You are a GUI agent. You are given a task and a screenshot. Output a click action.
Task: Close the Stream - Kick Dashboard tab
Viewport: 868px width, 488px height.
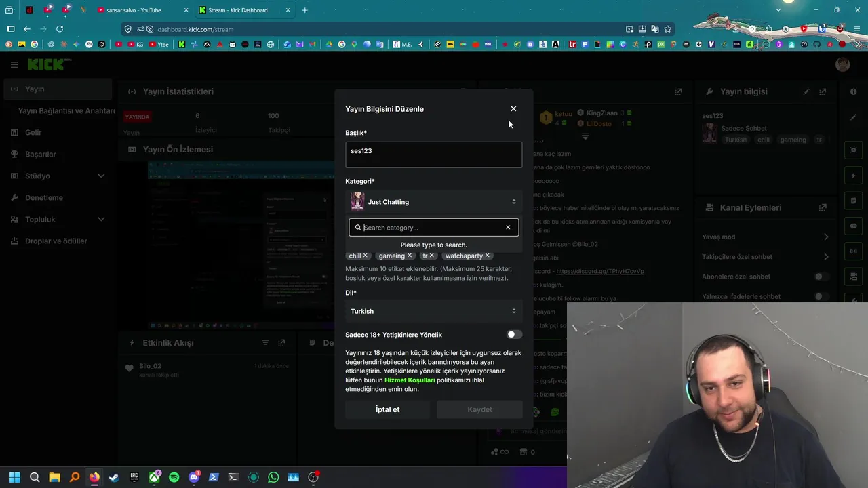[288, 10]
